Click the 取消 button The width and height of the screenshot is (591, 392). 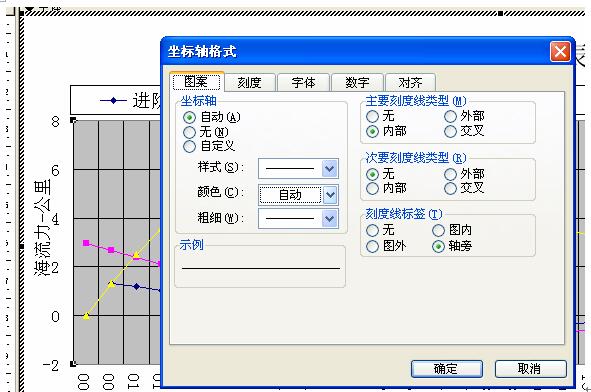pyautogui.click(x=530, y=369)
